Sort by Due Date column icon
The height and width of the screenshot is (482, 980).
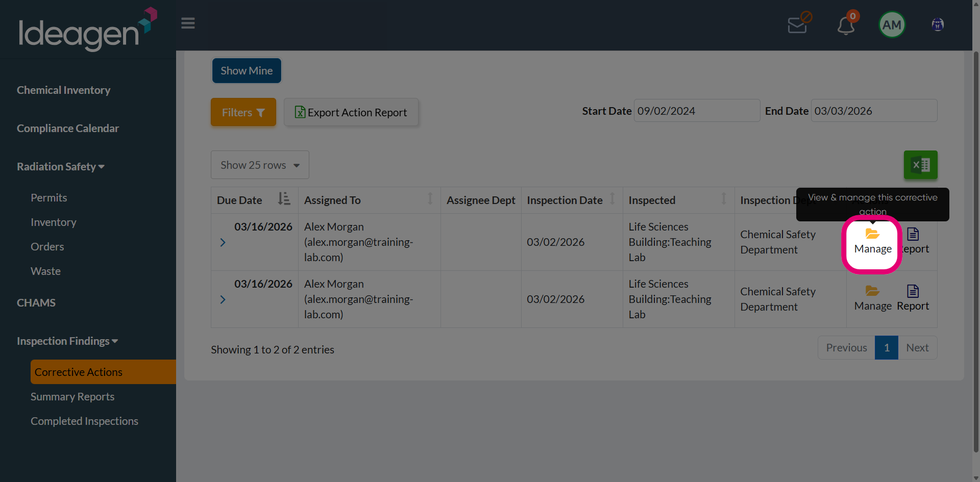tap(284, 199)
